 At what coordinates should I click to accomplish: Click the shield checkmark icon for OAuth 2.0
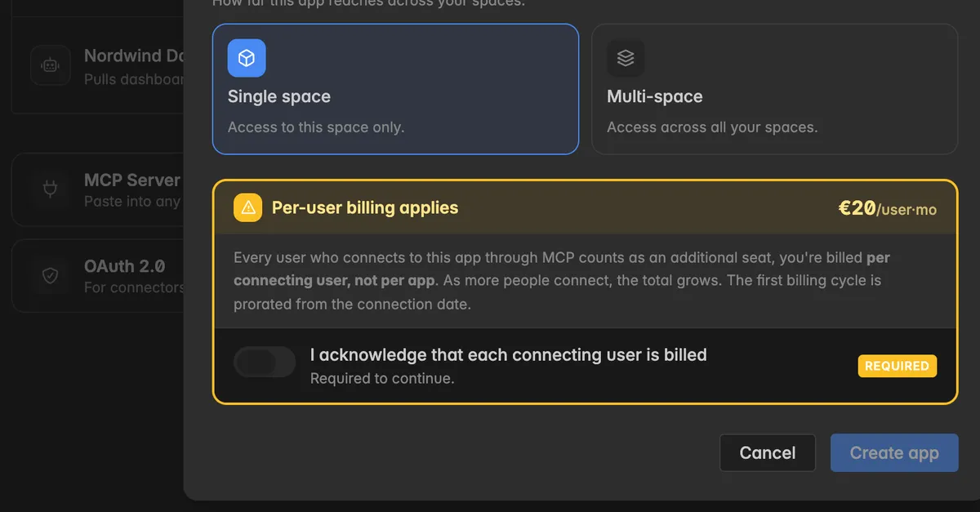coord(51,276)
